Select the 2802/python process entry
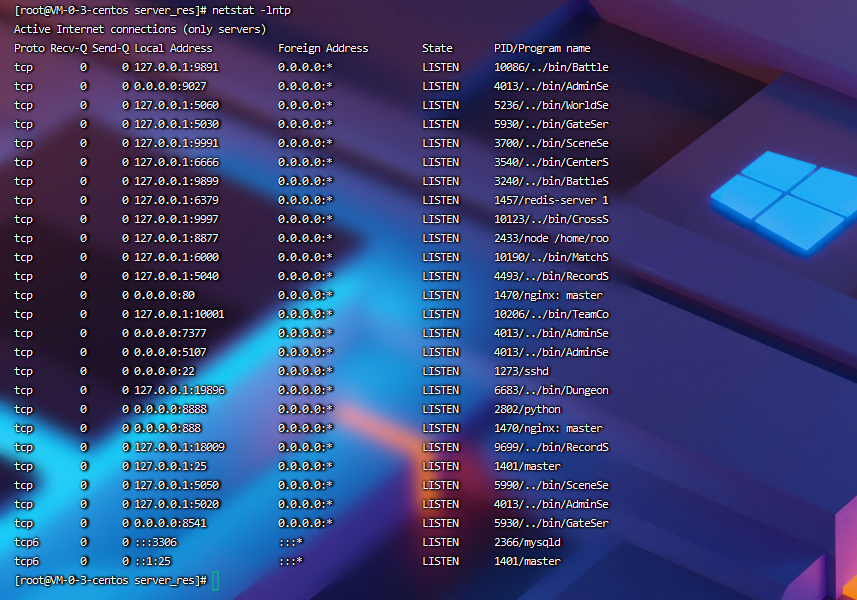The width and height of the screenshot is (857, 600). [x=528, y=409]
